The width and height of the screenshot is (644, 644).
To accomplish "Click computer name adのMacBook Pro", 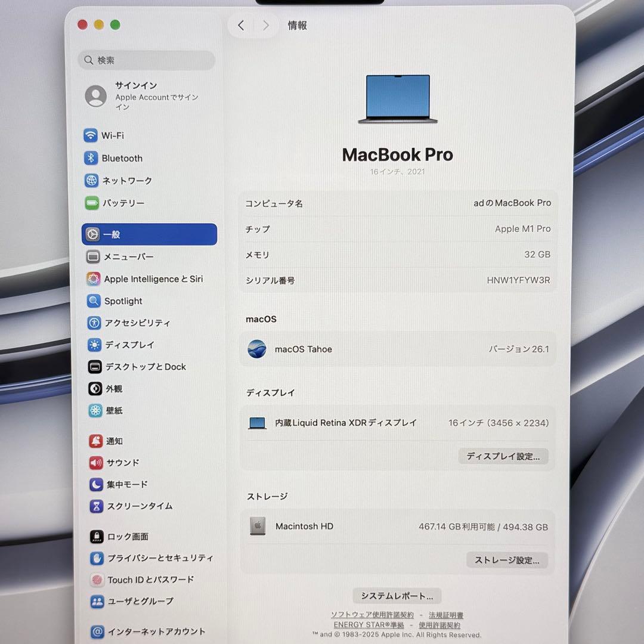I will [512, 203].
